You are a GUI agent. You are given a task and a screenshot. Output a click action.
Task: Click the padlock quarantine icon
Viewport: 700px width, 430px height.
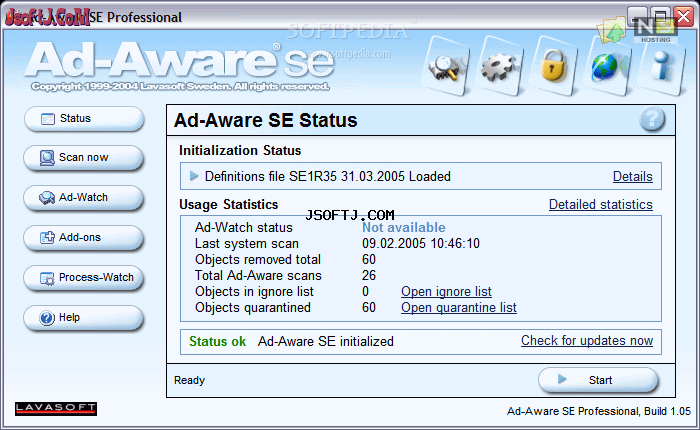click(553, 67)
